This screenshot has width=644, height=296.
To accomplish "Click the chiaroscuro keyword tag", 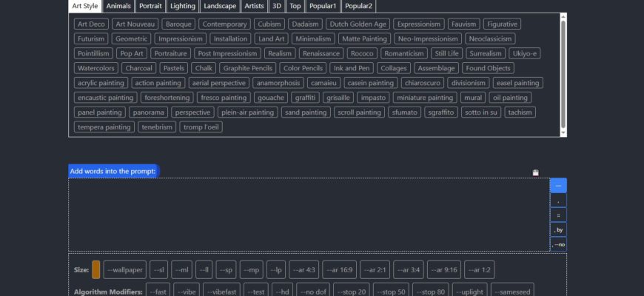I will tap(423, 83).
